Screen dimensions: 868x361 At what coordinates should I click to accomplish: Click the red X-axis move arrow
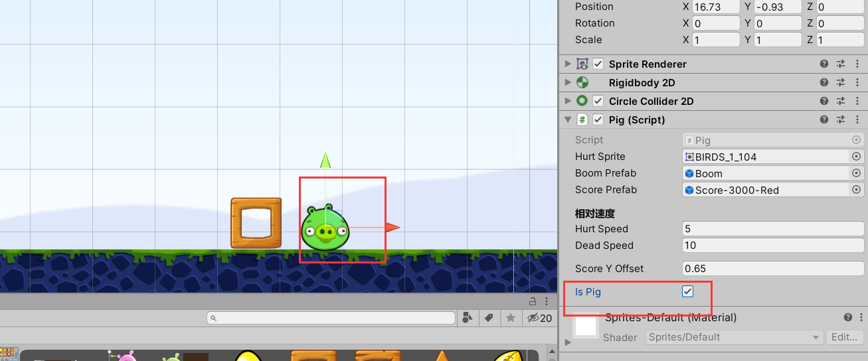[x=393, y=228]
